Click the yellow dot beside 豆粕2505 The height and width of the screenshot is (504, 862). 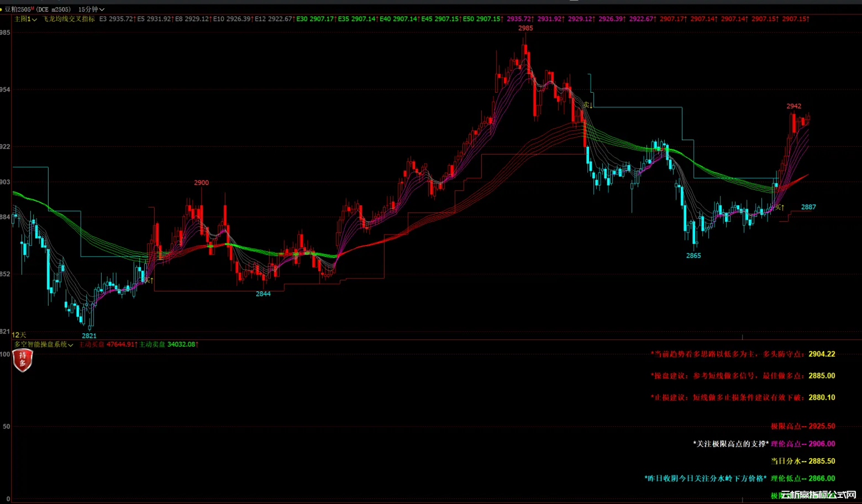pos(2,9)
